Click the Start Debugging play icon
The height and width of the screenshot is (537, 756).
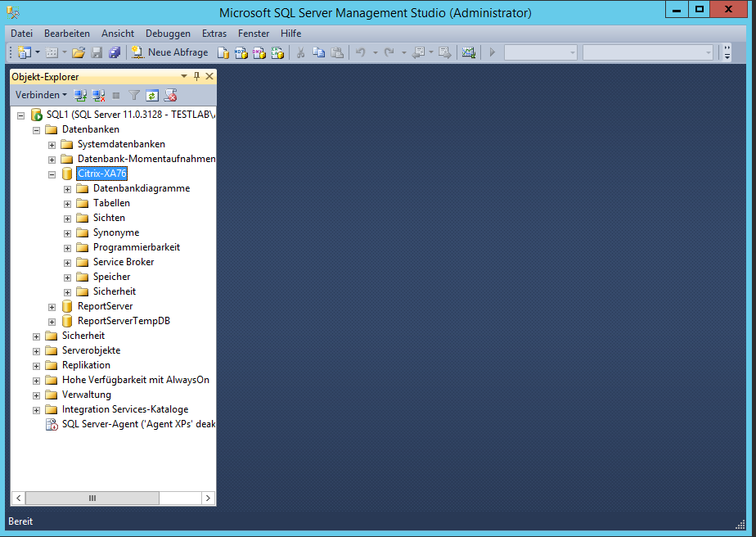tap(493, 52)
